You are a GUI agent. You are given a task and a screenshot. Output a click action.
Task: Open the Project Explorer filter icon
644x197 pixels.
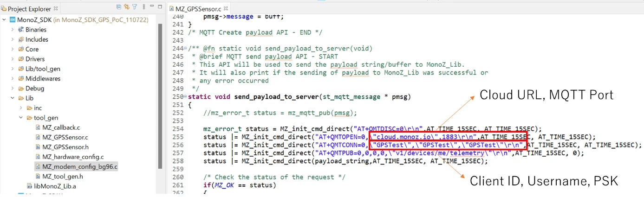tap(135, 7)
